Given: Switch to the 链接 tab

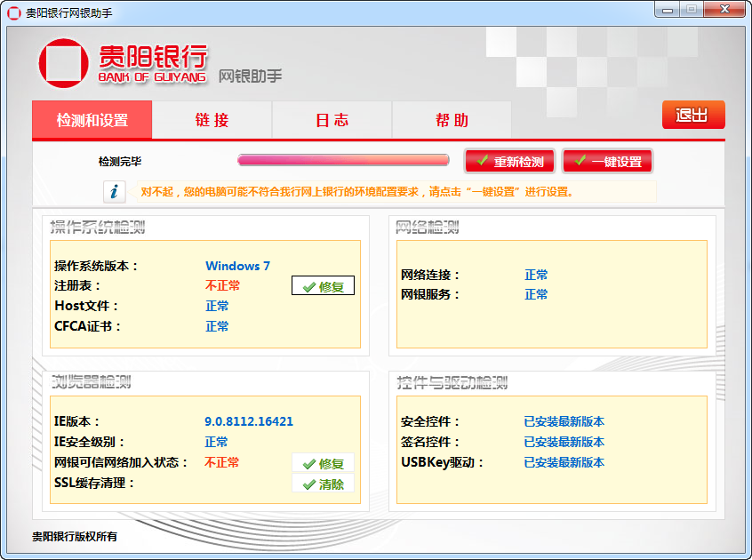Looking at the screenshot, I should [212, 120].
